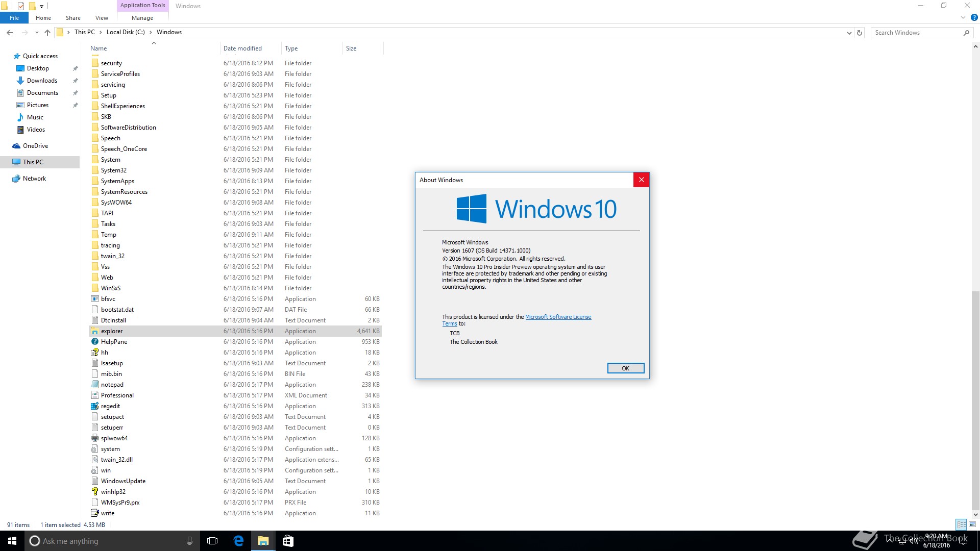
Task: Open recent locations dropdown arrow
Action: click(37, 32)
